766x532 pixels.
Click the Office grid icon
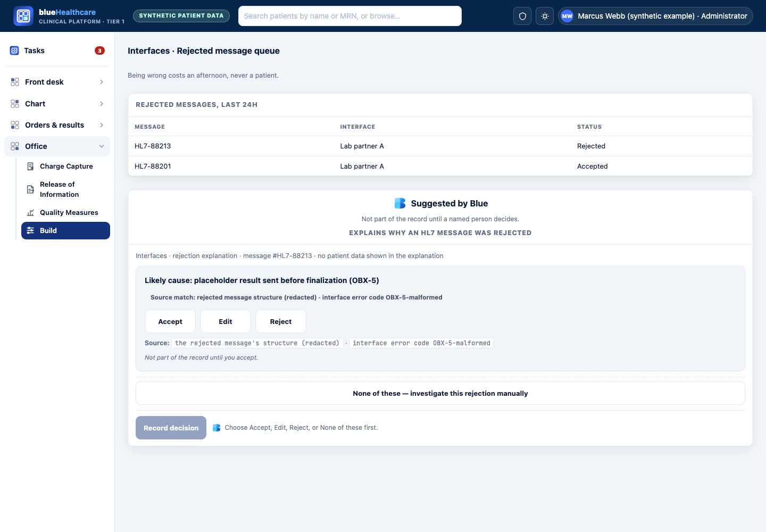[x=15, y=146]
